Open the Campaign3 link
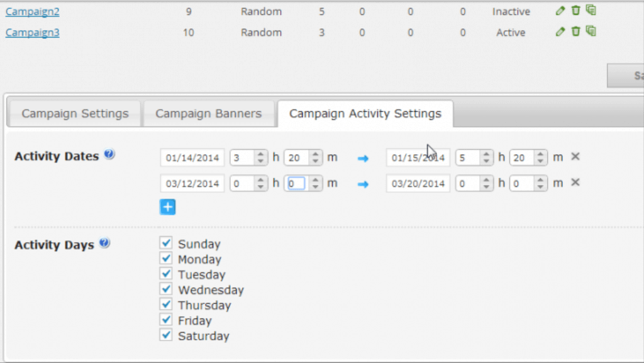The height and width of the screenshot is (363, 644). point(33,32)
